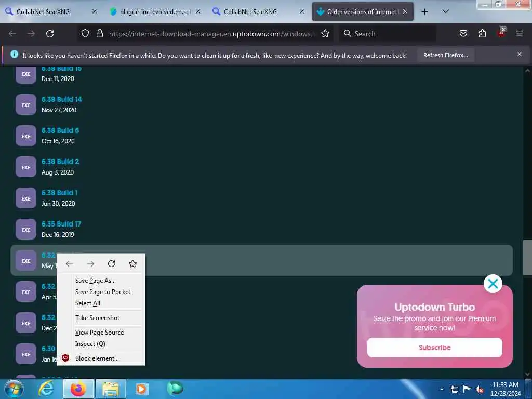Choose Save Page As... from context menu
532x399 pixels.
(x=101, y=281)
